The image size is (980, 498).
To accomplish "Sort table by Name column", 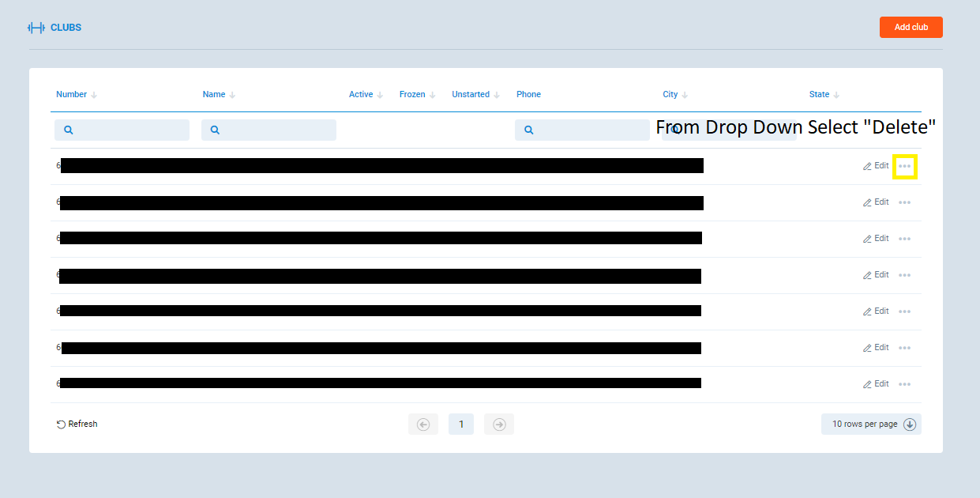I will (214, 94).
